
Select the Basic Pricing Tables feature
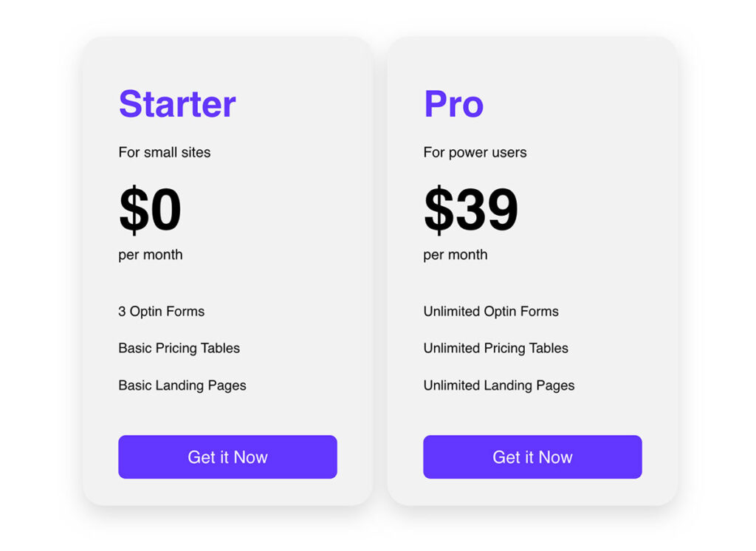(179, 349)
